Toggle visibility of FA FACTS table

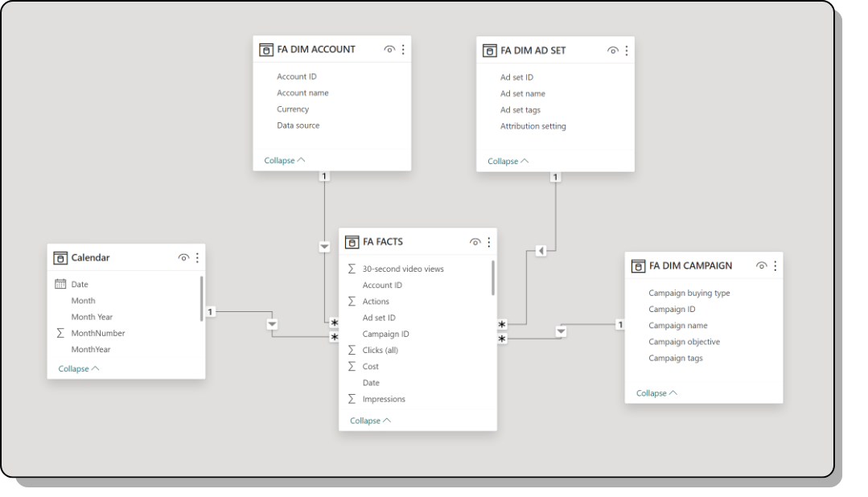[x=475, y=242]
